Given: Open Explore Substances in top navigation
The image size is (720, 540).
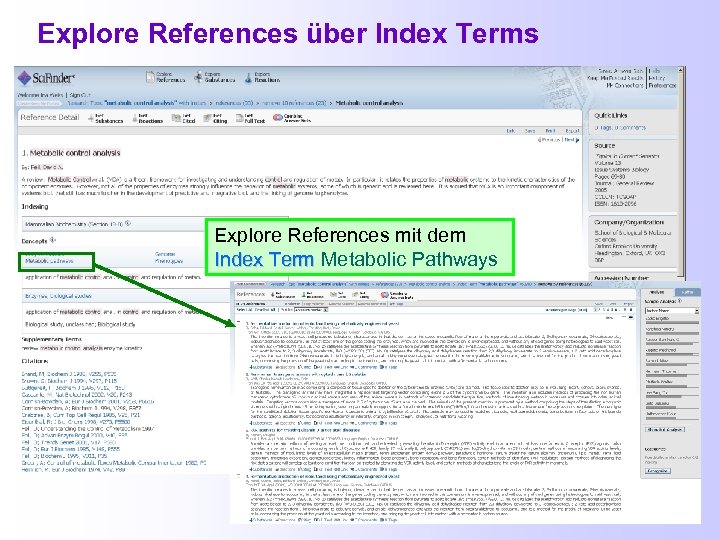Looking at the screenshot, I should pos(214,77).
